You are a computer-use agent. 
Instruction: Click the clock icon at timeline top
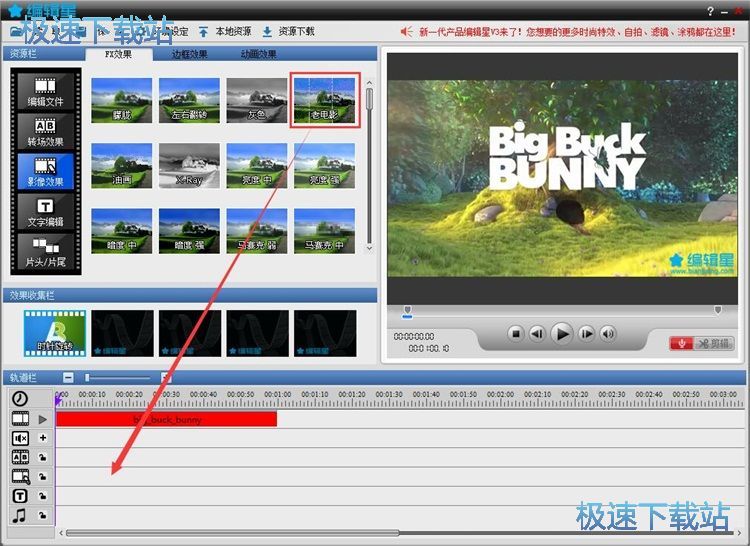coord(20,398)
